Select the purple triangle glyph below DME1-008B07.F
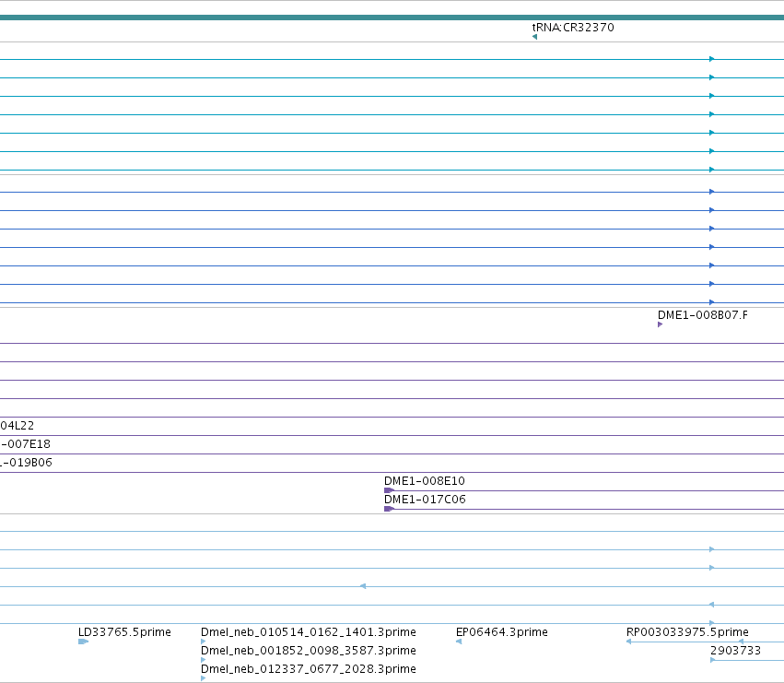This screenshot has width=784, height=683. (x=660, y=324)
